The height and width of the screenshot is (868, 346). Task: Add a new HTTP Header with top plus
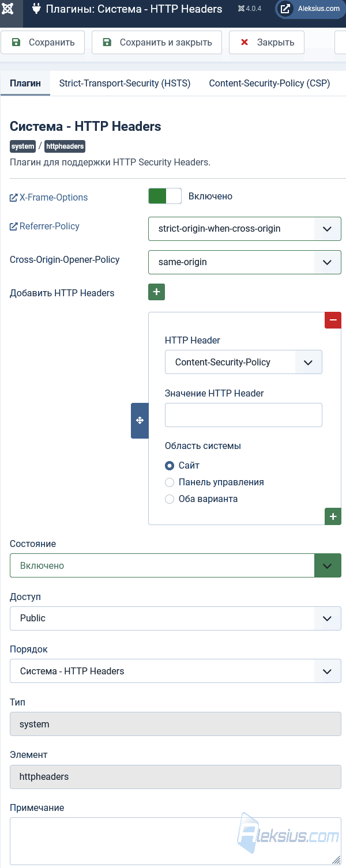[156, 292]
